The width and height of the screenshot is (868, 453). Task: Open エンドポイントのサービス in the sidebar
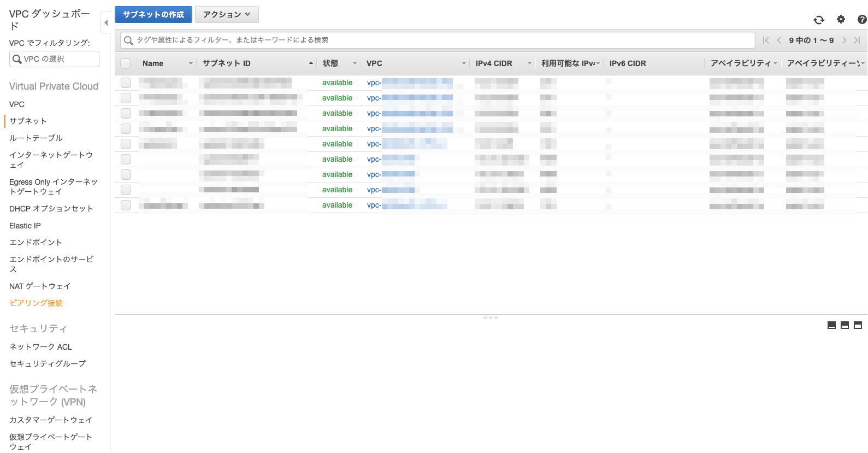tap(51, 264)
